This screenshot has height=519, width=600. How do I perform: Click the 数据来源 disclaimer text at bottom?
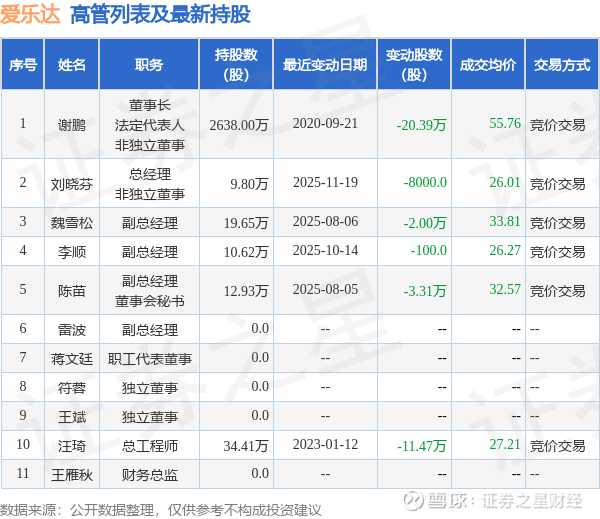tap(161, 510)
